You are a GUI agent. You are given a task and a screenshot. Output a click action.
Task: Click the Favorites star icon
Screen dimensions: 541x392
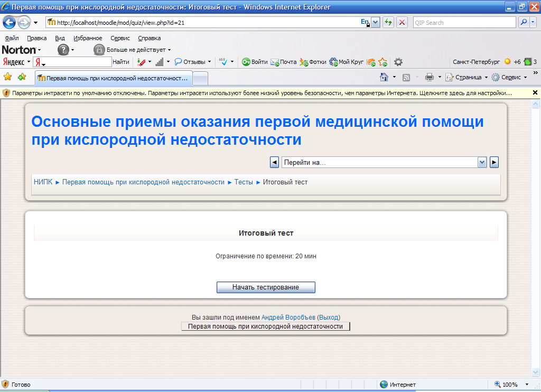tap(7, 77)
